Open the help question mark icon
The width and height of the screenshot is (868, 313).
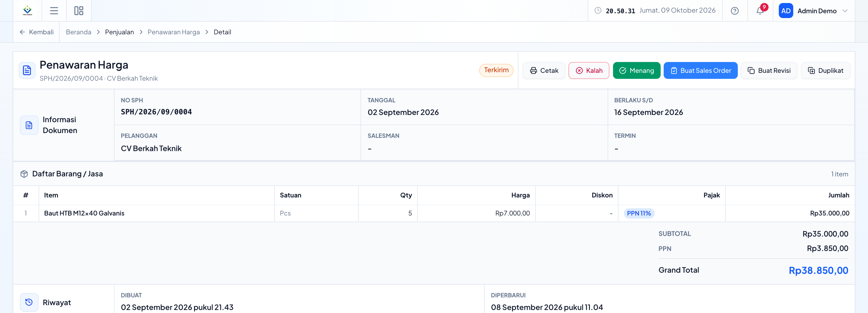click(x=734, y=11)
